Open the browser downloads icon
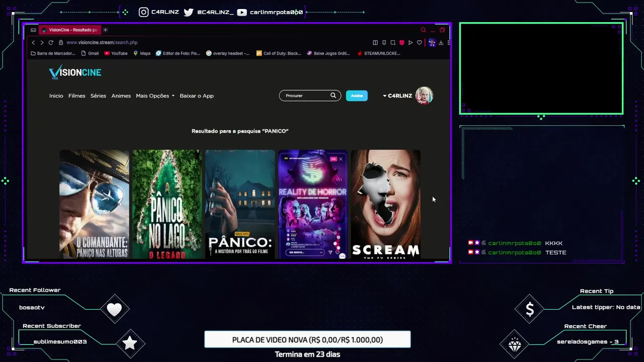This screenshot has width=644, height=362. [441, 43]
